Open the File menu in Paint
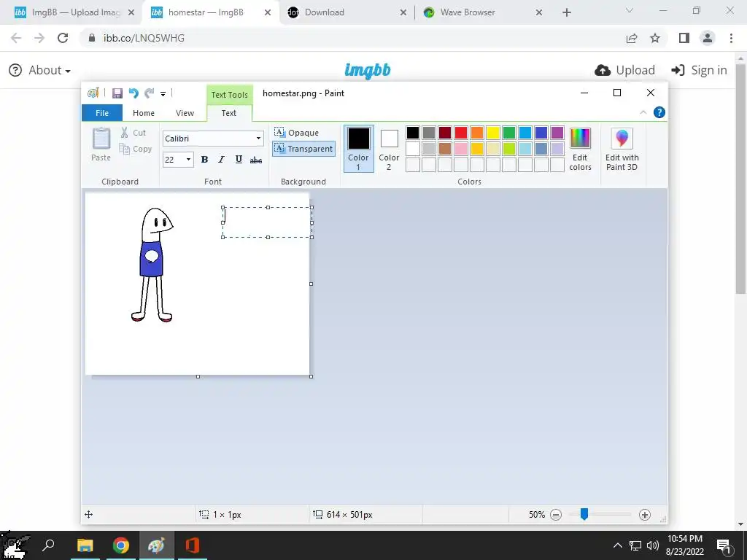Viewport: 747px width, 560px height. click(x=102, y=113)
